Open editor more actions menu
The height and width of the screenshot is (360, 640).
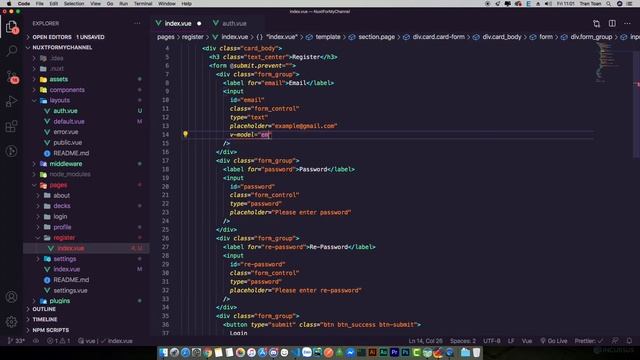[x=627, y=24]
